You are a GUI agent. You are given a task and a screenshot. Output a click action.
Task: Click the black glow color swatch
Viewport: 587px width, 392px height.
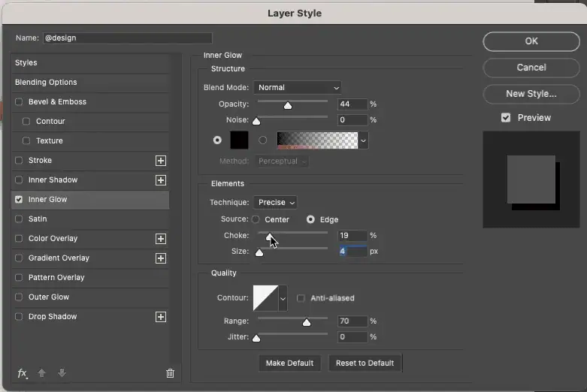pyautogui.click(x=239, y=140)
